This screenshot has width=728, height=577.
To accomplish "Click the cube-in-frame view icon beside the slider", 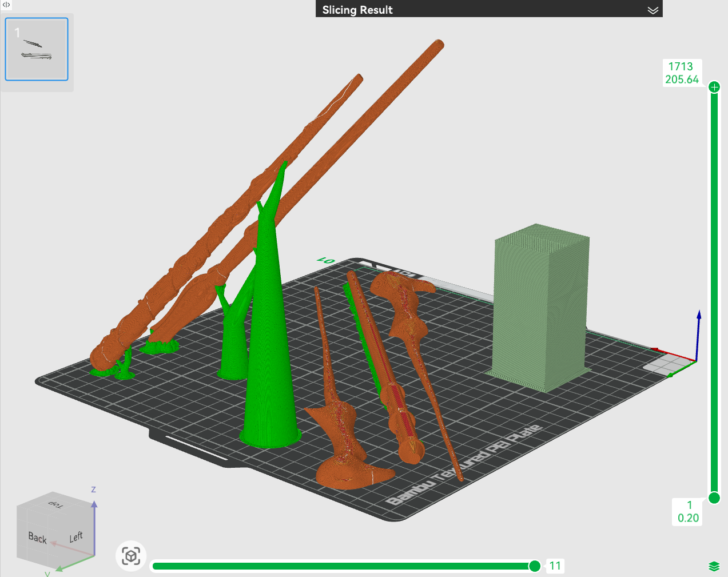I will [131, 556].
